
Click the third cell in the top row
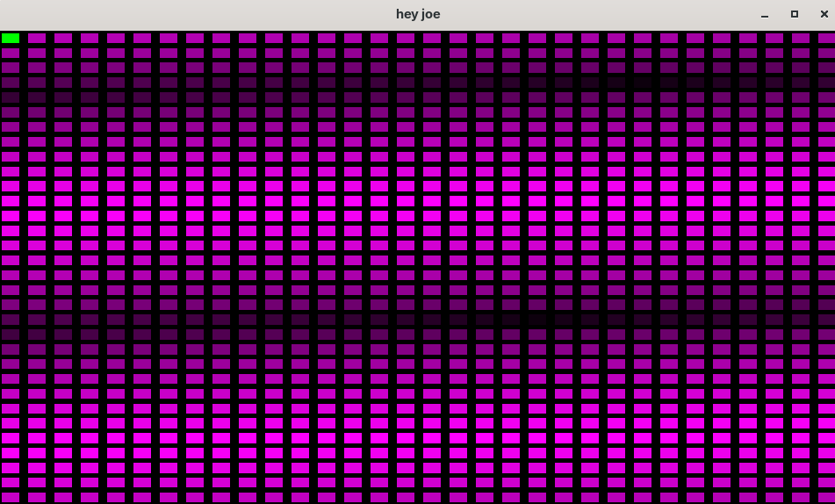pos(63,38)
